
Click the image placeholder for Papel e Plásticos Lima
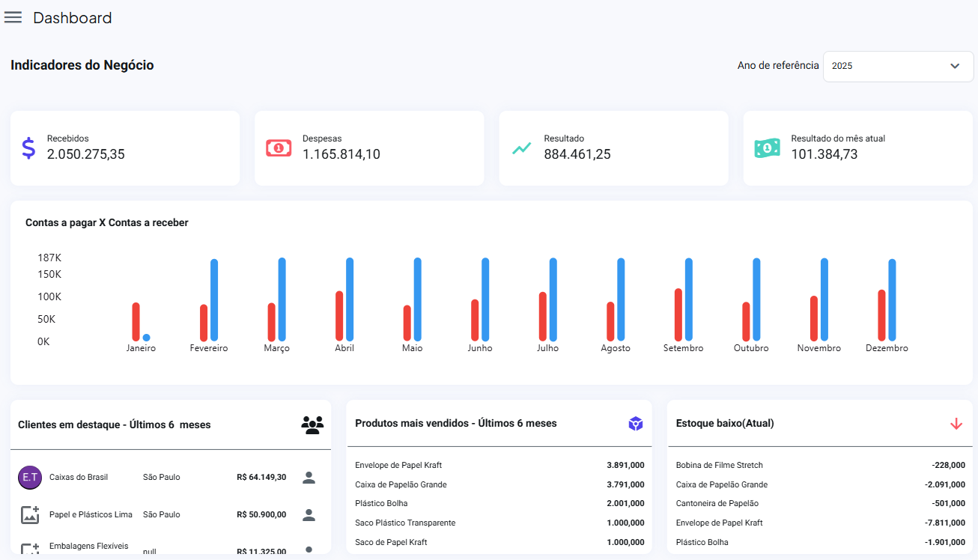point(30,515)
